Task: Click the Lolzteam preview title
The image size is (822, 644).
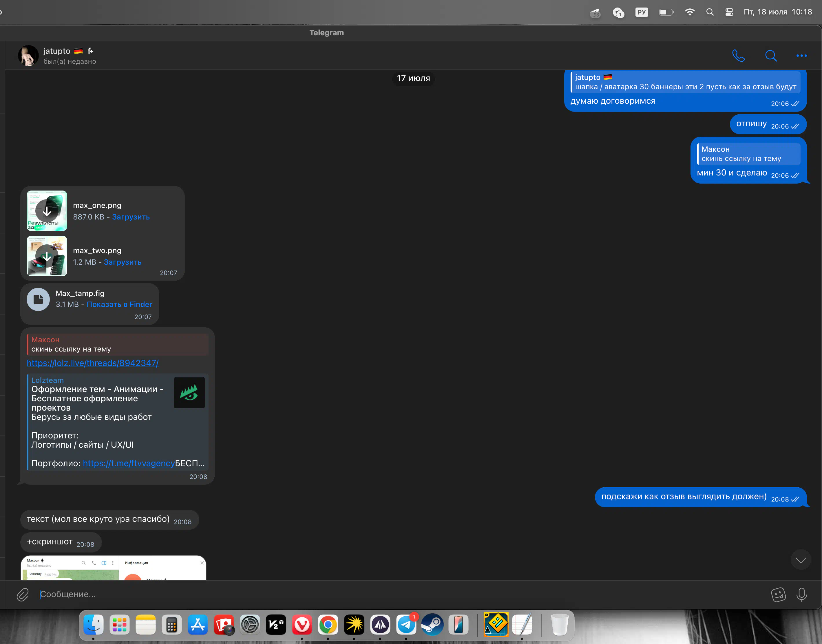Action: [x=97, y=398]
